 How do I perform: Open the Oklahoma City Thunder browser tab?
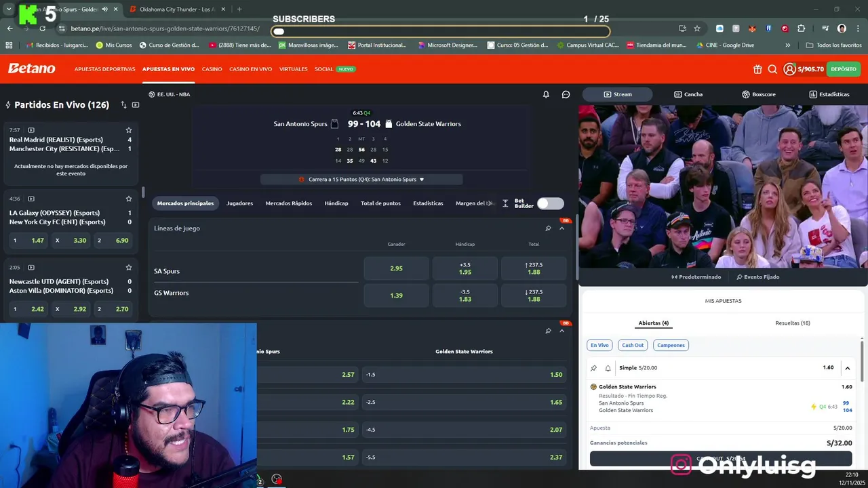coord(176,9)
